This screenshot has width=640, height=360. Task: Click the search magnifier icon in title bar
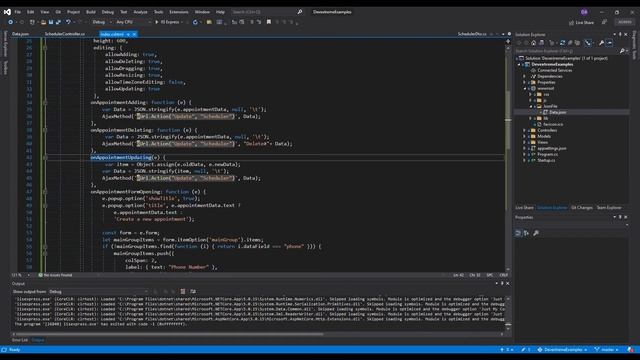point(300,12)
